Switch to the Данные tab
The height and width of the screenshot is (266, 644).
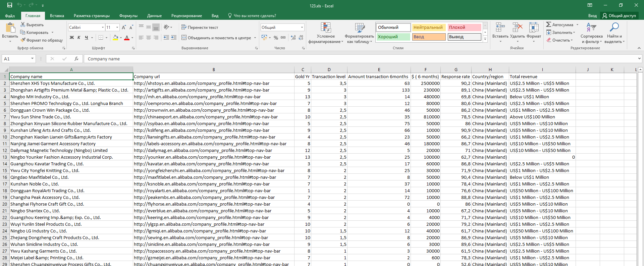[x=154, y=16]
